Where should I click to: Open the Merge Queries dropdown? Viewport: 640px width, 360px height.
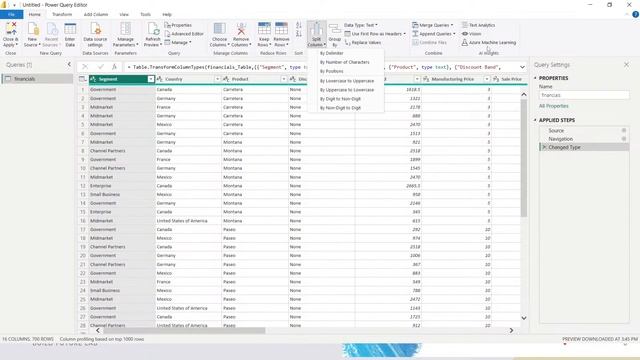(433, 25)
